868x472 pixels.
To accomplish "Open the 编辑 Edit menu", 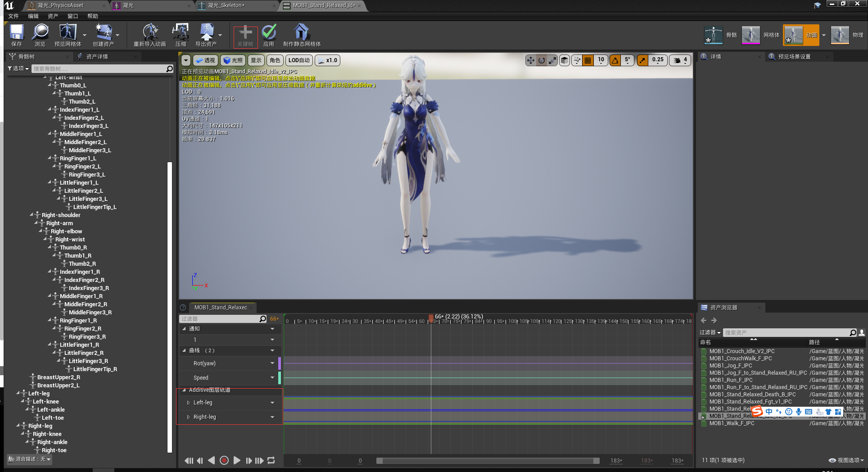I will tap(33, 16).
